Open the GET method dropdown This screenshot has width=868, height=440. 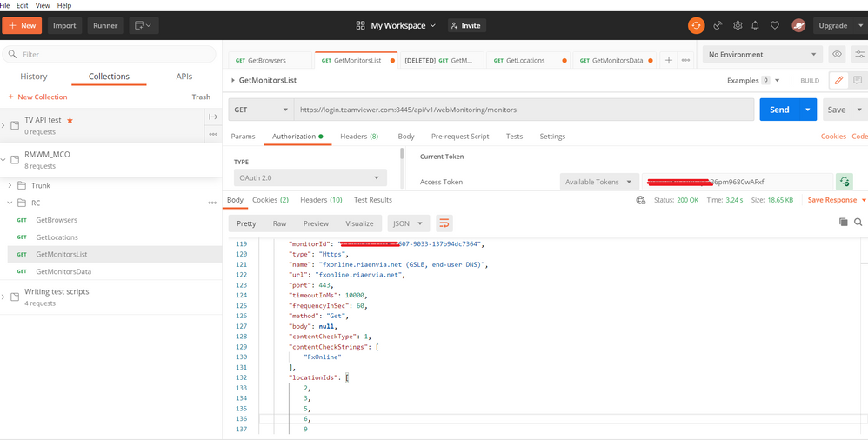[261, 110]
